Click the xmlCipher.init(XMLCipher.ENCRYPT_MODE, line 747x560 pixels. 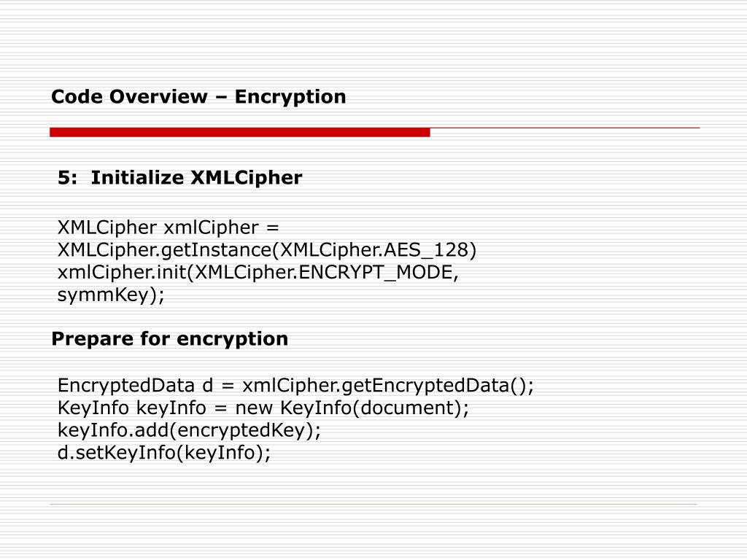pyautogui.click(x=258, y=273)
